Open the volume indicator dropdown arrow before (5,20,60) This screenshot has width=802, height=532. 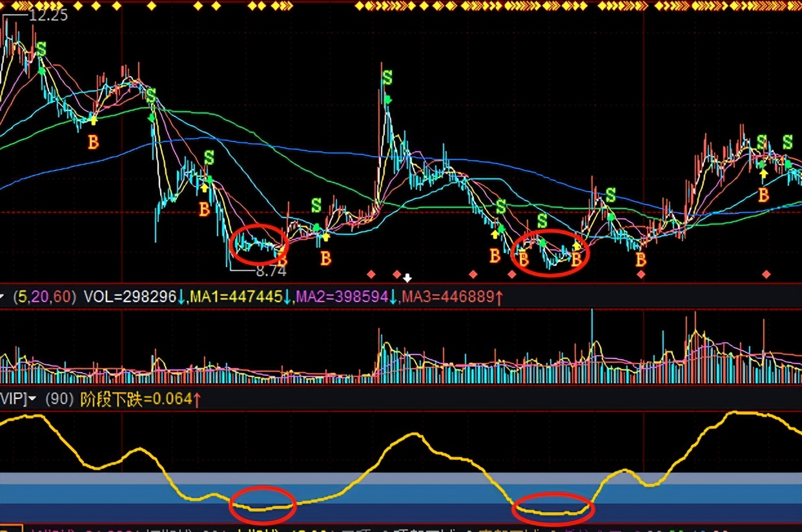(x=3, y=298)
